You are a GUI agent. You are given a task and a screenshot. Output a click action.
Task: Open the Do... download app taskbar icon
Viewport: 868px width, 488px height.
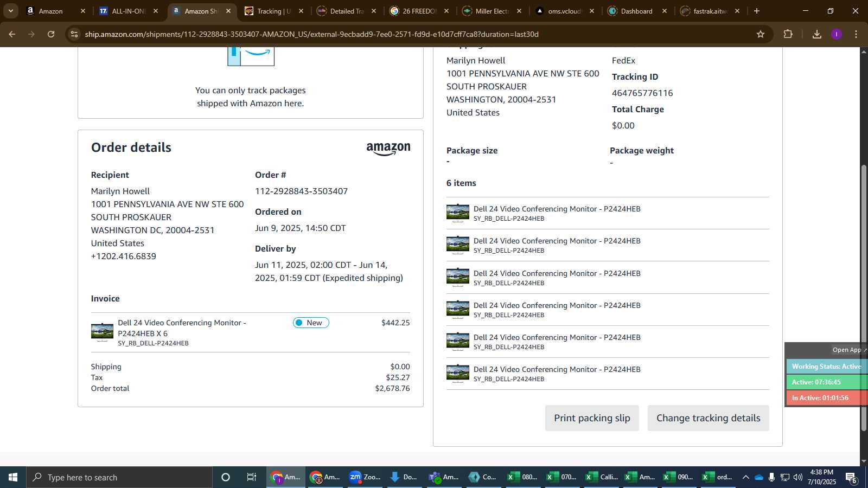pyautogui.click(x=404, y=477)
